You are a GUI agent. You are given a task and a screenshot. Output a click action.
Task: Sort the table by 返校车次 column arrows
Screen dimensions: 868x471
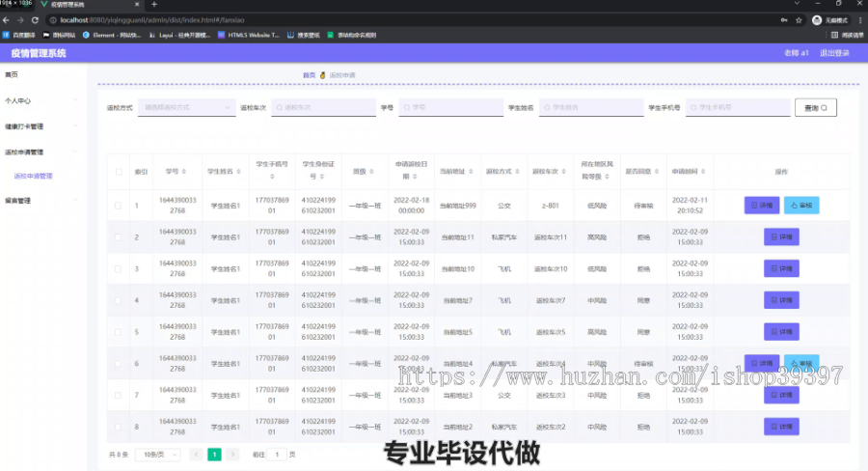(563, 172)
